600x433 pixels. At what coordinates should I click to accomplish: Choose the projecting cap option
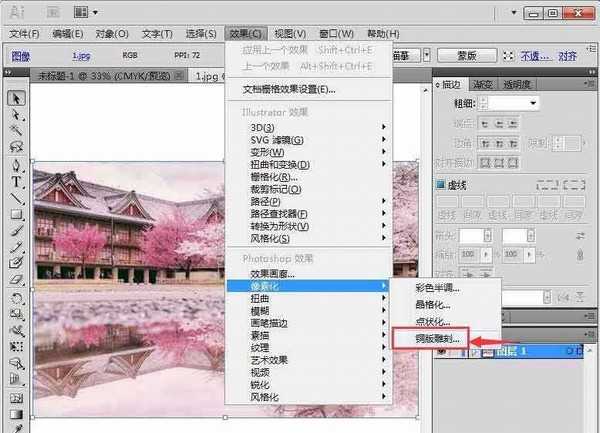point(512,124)
